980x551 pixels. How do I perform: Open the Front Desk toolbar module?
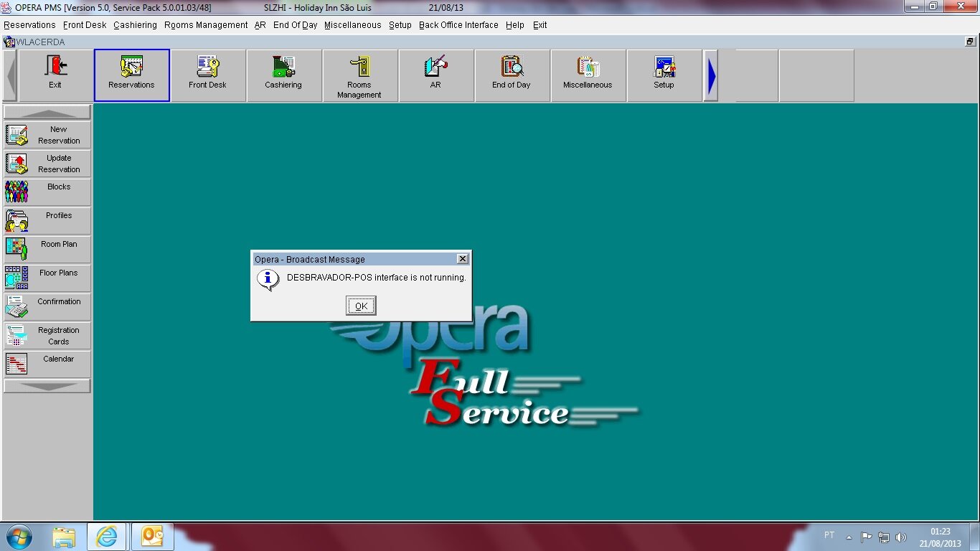208,75
